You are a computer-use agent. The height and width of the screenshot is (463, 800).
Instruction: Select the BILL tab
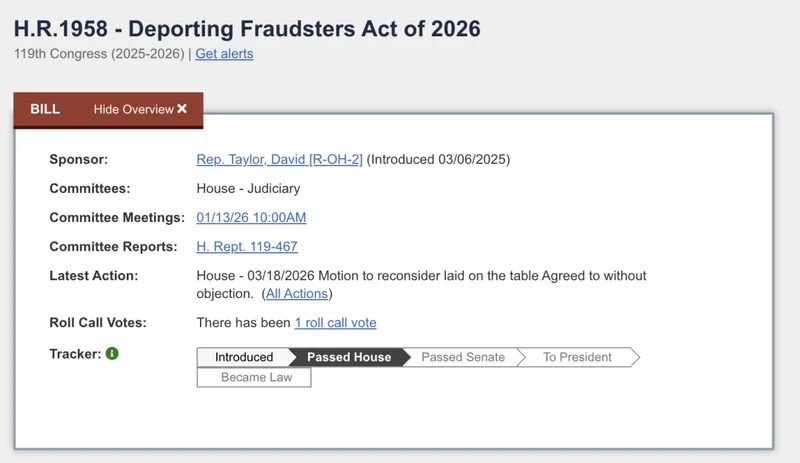[x=45, y=109]
